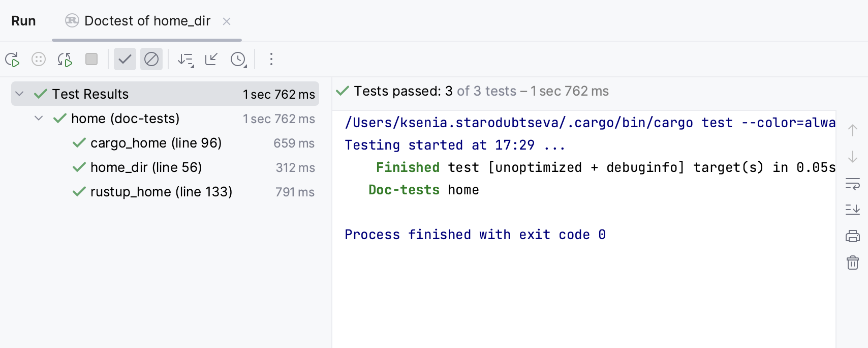Collapse the Test Results tree node
868x348 pixels.
[x=19, y=94]
